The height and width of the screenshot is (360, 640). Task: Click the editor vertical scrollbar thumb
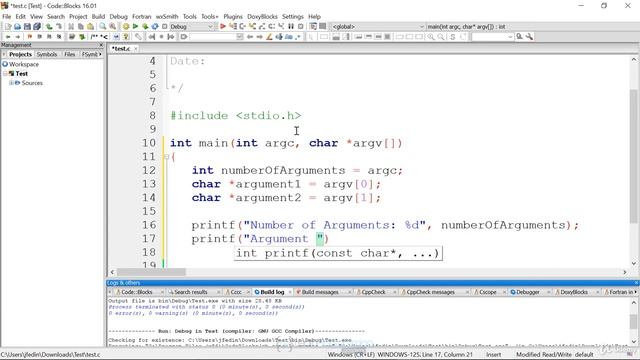(633, 155)
